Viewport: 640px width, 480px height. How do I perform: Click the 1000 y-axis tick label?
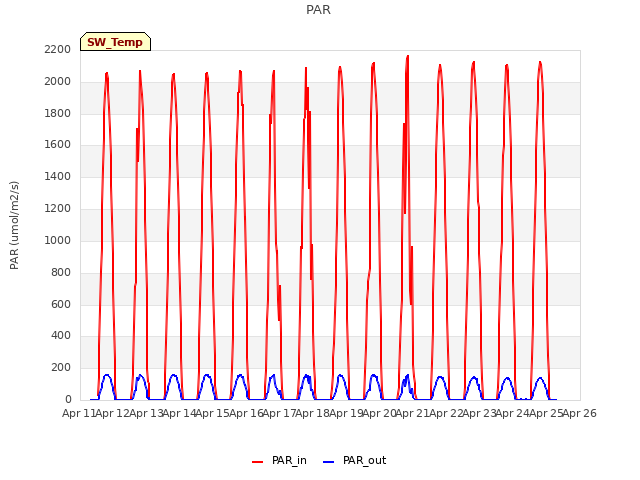pyautogui.click(x=58, y=240)
